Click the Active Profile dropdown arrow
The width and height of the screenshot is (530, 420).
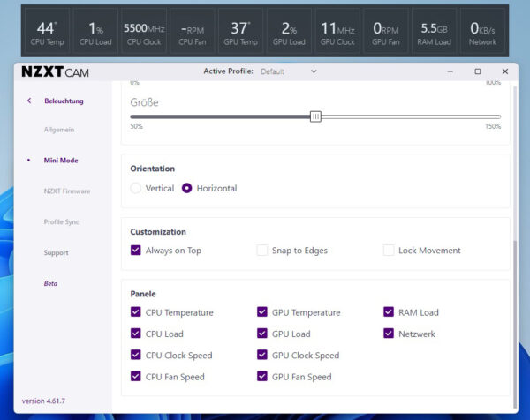click(x=314, y=71)
